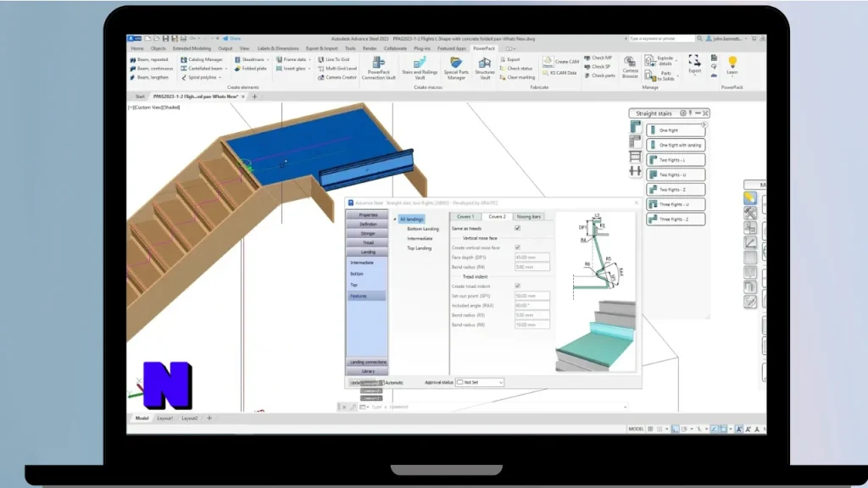The width and height of the screenshot is (868, 488).
Task: Open the Stringer section in dialog
Action: [368, 234]
